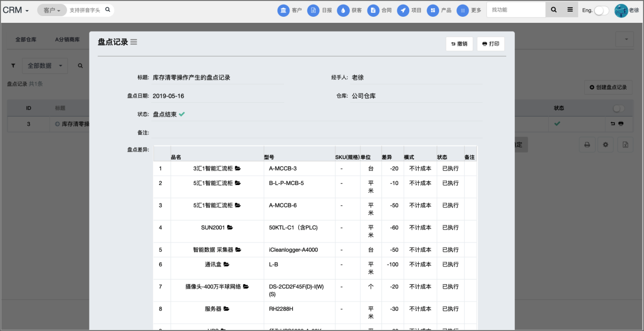Open the 盘点记录 dialog title menu icon
Screen dimensions: 644x331
[134, 42]
